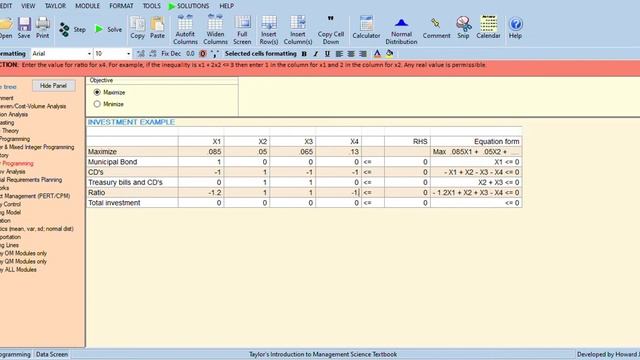Toggle Bold for selected cells
The image size is (640, 360).
(x=304, y=54)
